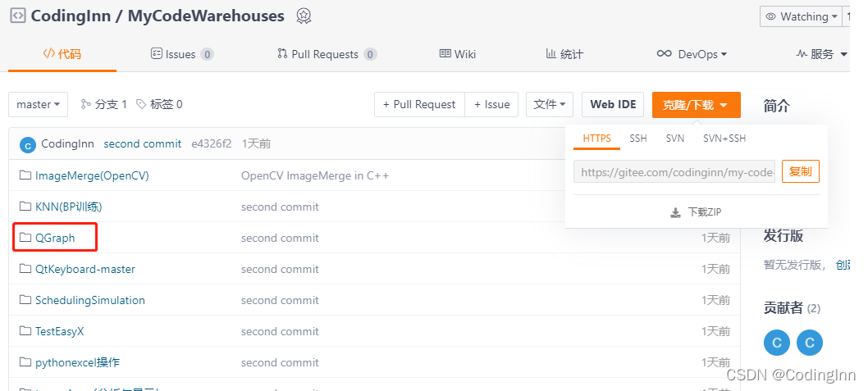Image resolution: width=868 pixels, height=391 pixels.
Task: Click the + Pull Request button
Action: [419, 104]
